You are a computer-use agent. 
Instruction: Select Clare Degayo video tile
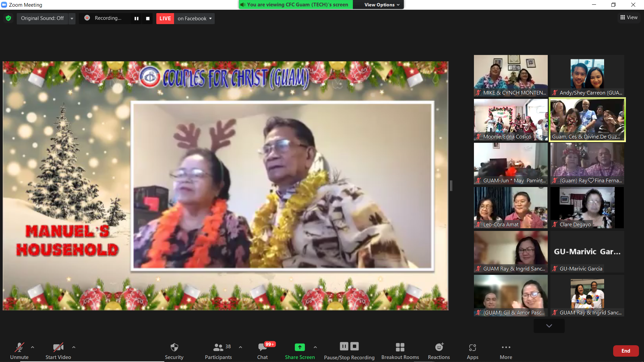(587, 207)
